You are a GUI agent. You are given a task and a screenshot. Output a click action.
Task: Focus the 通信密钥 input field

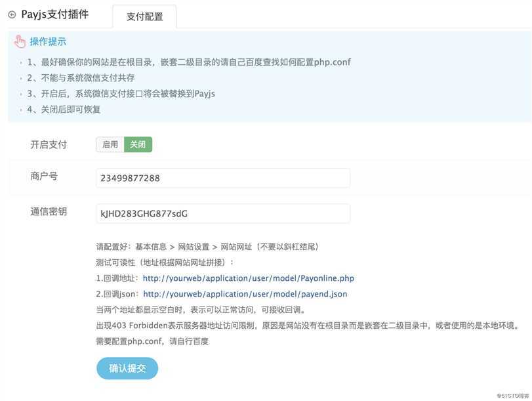(x=223, y=213)
